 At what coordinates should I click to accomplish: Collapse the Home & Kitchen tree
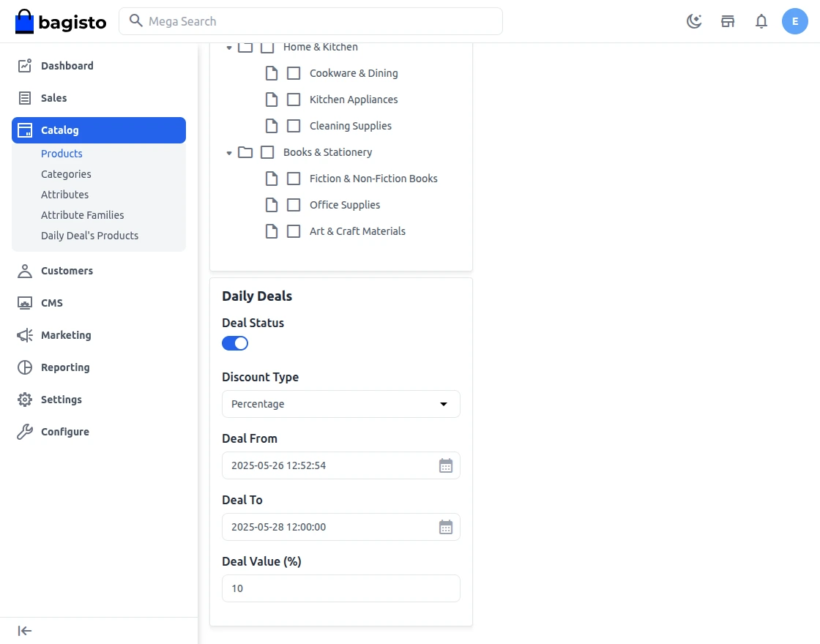pyautogui.click(x=229, y=48)
